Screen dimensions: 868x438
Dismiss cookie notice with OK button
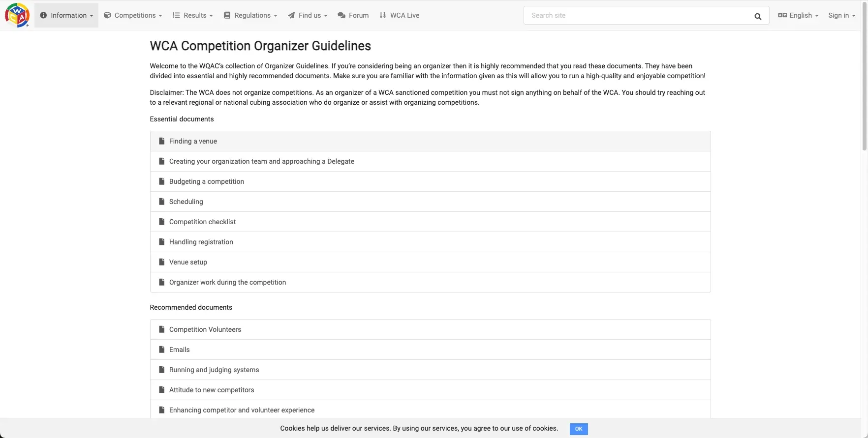click(579, 429)
